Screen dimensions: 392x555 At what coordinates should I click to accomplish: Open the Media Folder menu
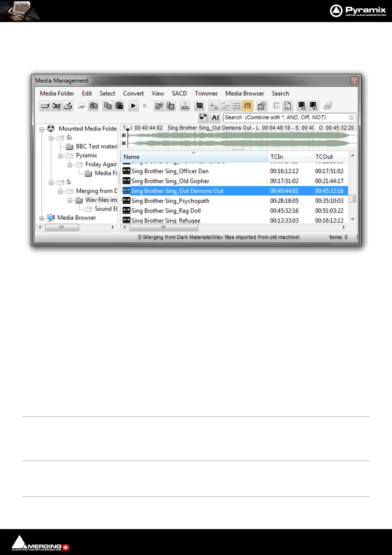click(x=57, y=94)
